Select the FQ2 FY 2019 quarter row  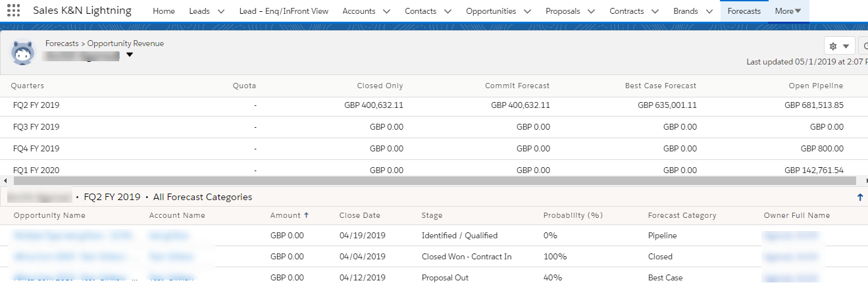[434, 105]
